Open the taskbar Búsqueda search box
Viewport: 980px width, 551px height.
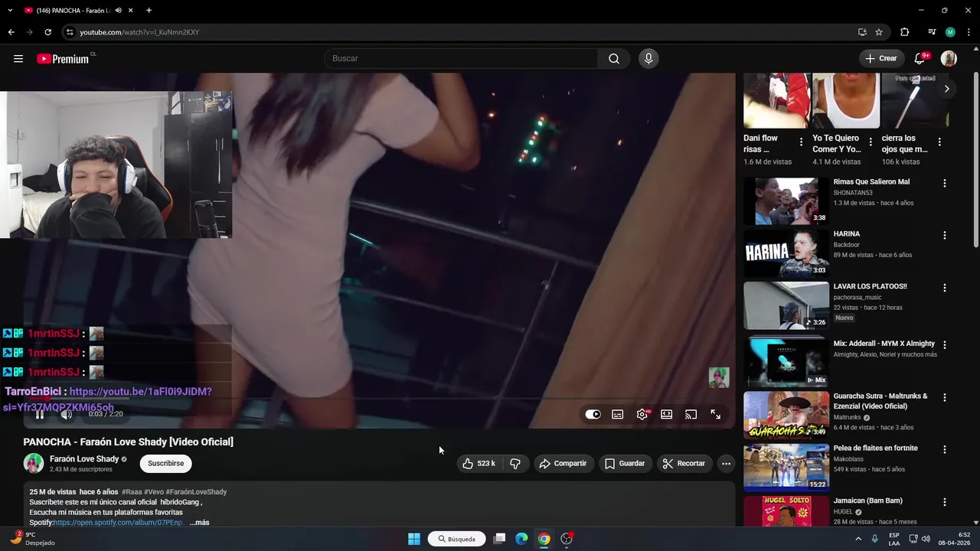pyautogui.click(x=457, y=539)
